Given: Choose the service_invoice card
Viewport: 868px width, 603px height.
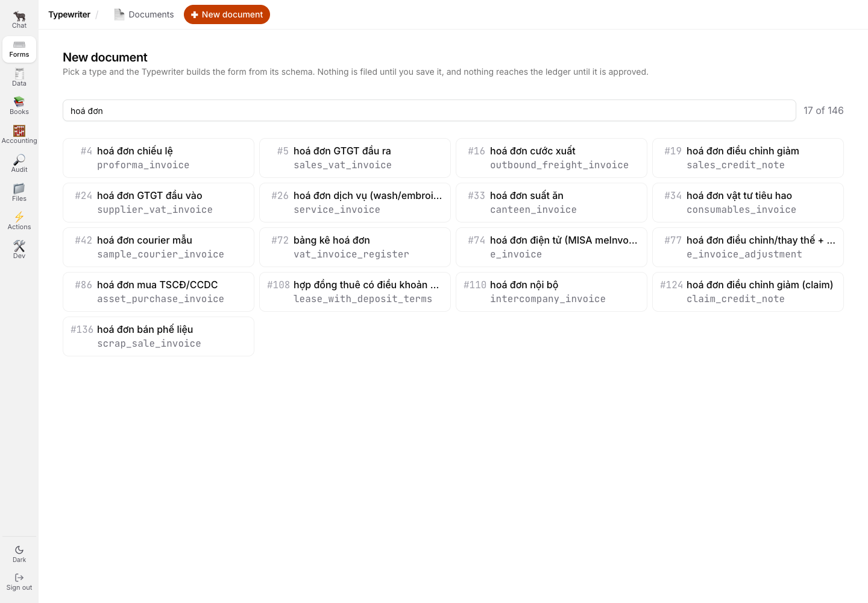Looking at the screenshot, I should click(355, 203).
